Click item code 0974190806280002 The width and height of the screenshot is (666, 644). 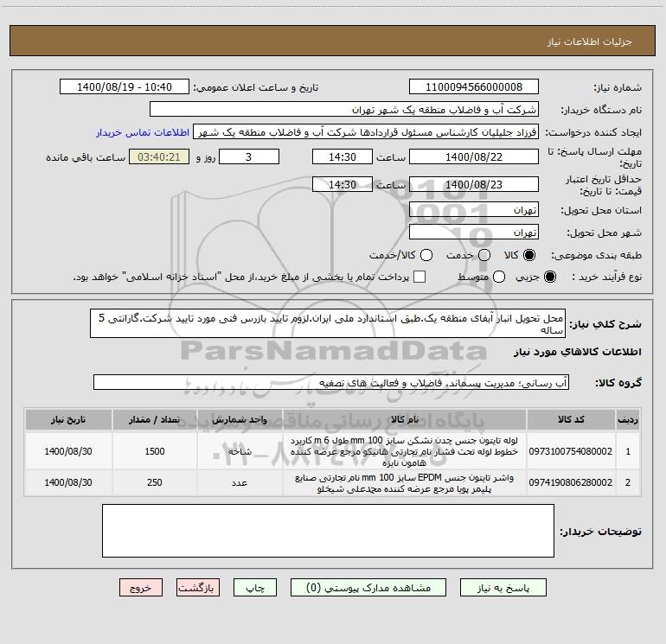571,482
